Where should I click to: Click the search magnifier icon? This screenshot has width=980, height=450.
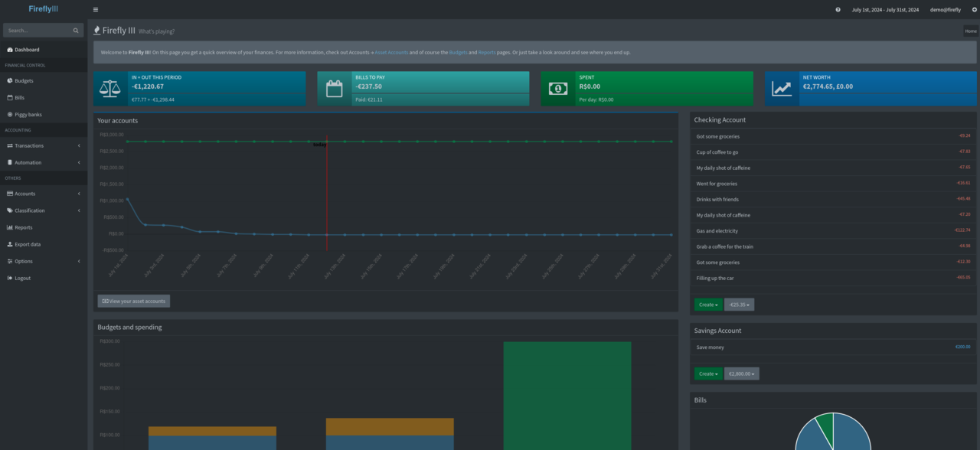pyautogui.click(x=76, y=31)
